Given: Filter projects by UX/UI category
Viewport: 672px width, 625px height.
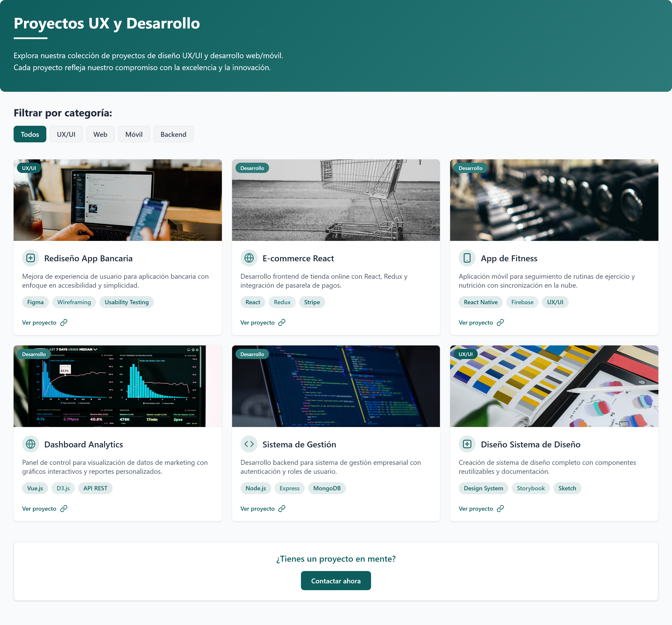Looking at the screenshot, I should coord(66,134).
